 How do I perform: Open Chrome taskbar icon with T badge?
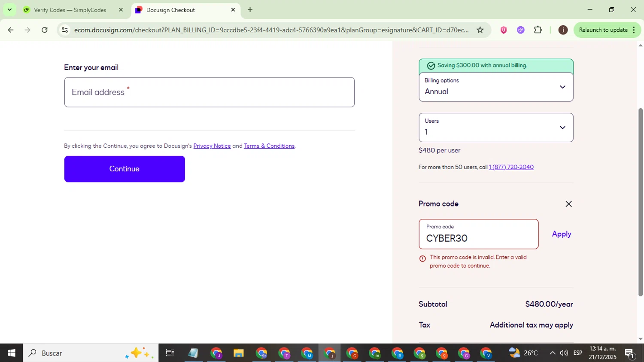pyautogui.click(x=284, y=353)
